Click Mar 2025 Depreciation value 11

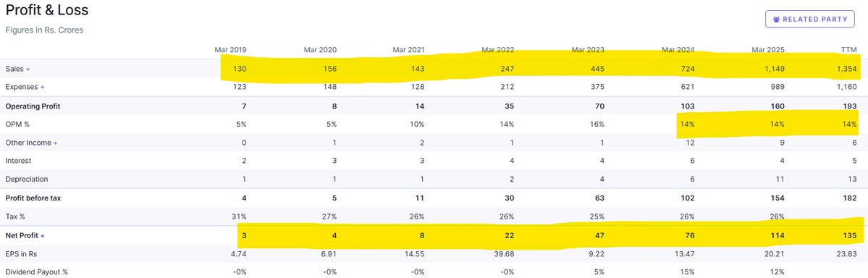(781, 180)
